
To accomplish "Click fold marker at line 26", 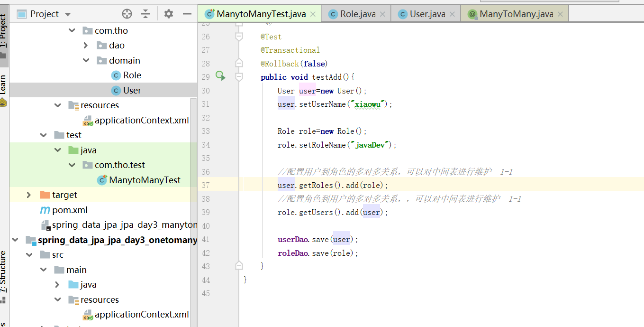I will click(x=239, y=36).
